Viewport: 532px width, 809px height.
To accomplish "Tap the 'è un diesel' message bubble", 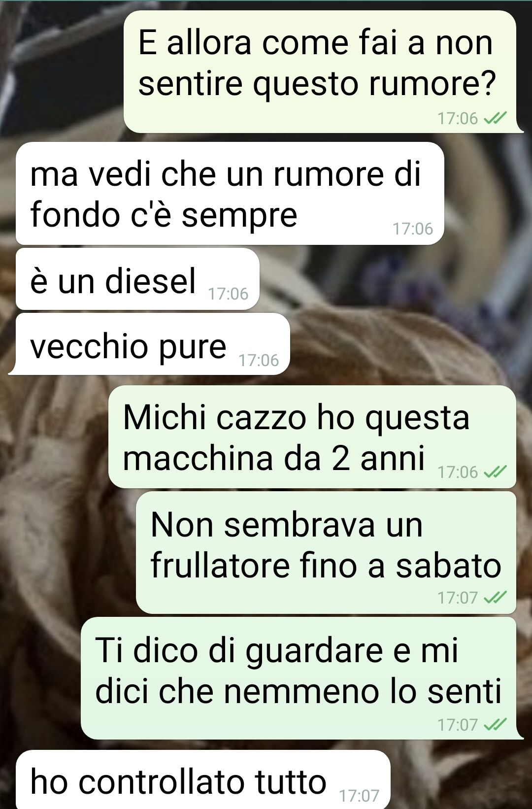I will (137, 279).
